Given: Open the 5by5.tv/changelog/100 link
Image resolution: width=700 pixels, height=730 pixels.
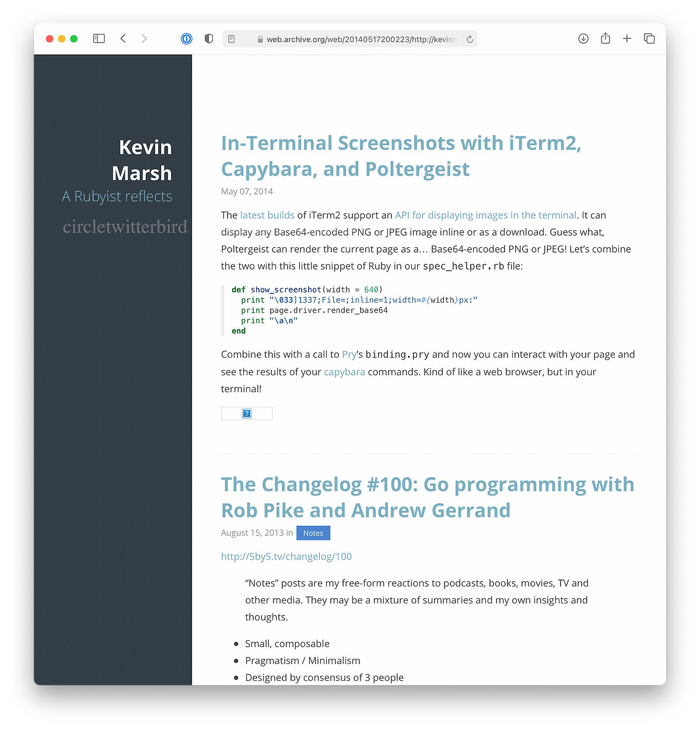Looking at the screenshot, I should point(286,556).
